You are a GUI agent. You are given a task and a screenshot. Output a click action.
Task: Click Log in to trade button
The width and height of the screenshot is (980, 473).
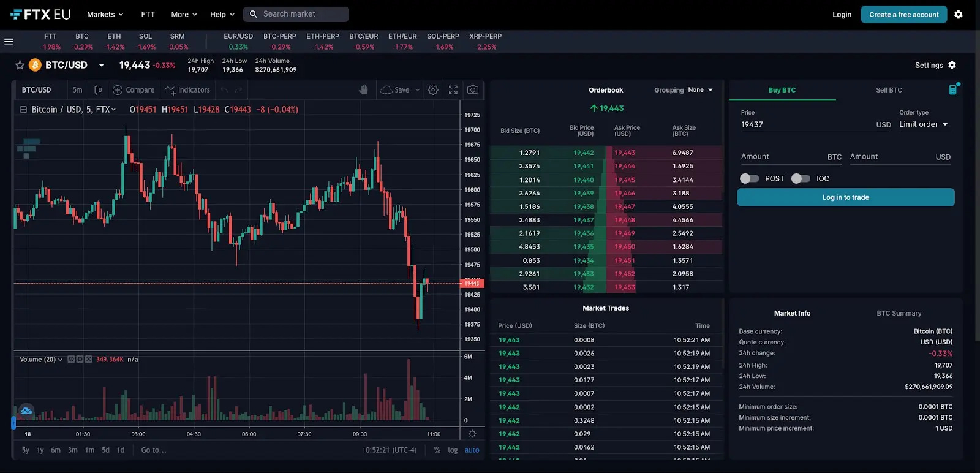pyautogui.click(x=845, y=197)
